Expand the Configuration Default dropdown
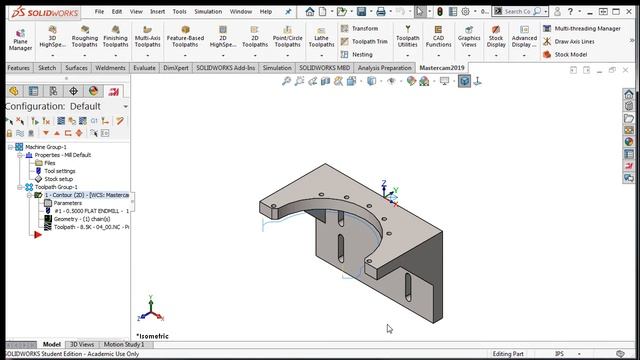 (126, 107)
